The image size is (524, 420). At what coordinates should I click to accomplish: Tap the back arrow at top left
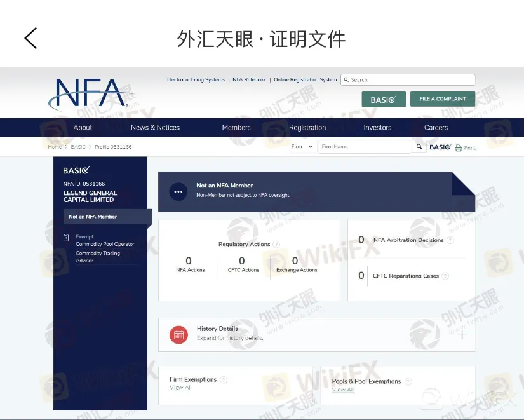(x=30, y=38)
